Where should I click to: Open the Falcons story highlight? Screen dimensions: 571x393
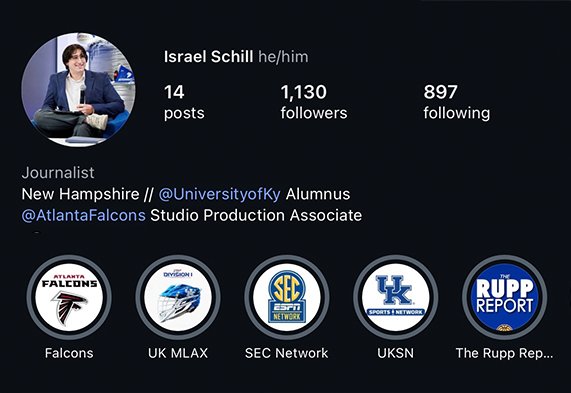[x=69, y=298]
